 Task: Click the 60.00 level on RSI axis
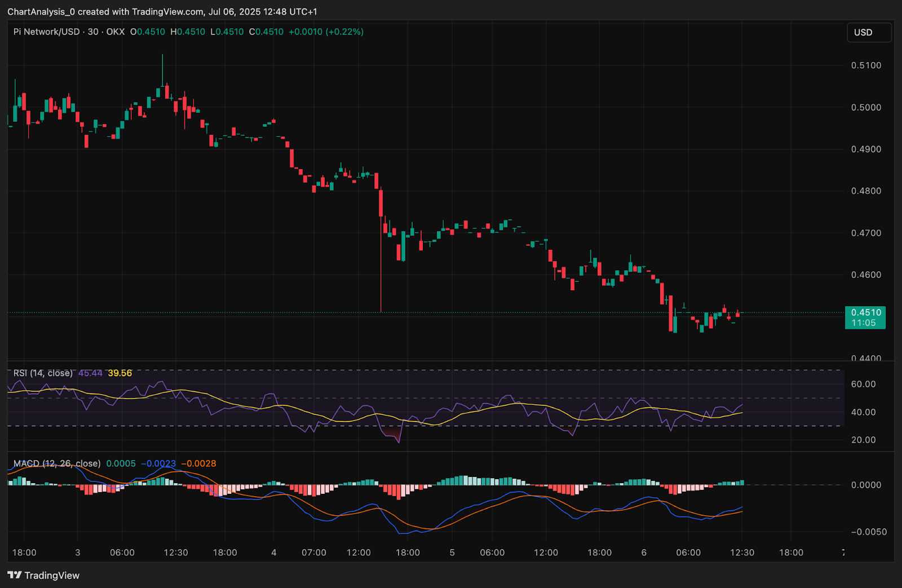[863, 384]
